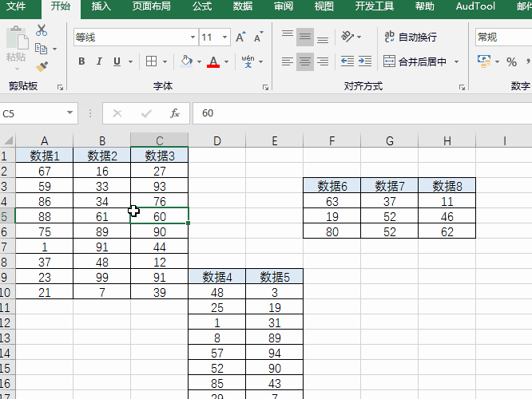Image resolution: width=532 pixels, height=399 pixels.
Task: Apply fill color with the paint bucket icon
Action: coord(186,61)
